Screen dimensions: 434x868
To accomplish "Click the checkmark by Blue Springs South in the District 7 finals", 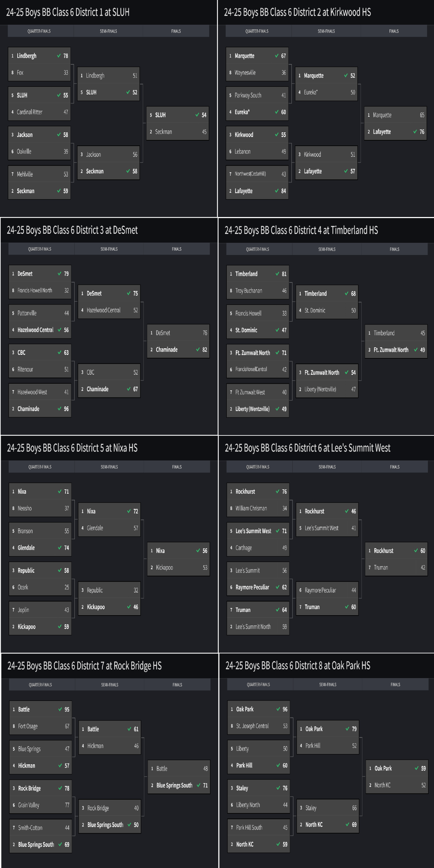I will tap(199, 785).
